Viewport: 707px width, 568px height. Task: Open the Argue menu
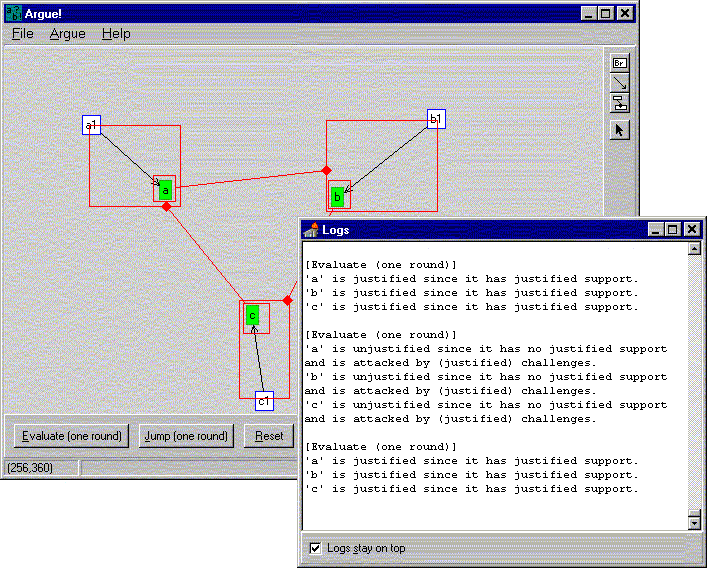point(68,34)
